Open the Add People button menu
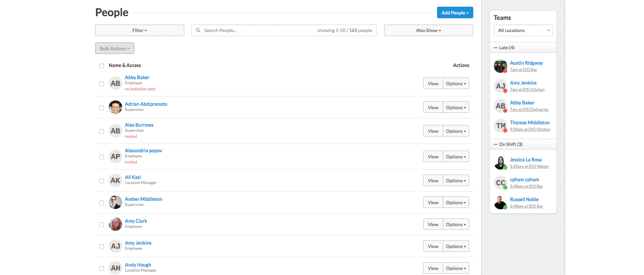 click(x=455, y=13)
